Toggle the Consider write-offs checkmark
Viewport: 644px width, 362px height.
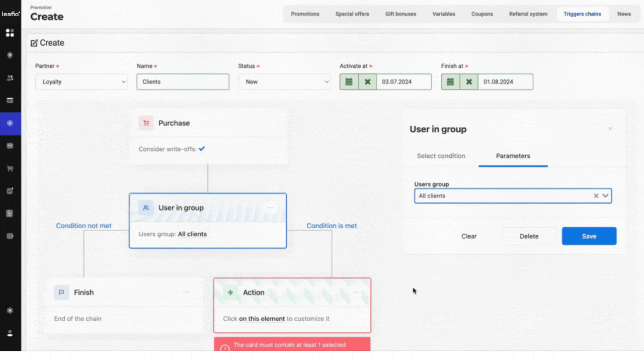tap(202, 149)
